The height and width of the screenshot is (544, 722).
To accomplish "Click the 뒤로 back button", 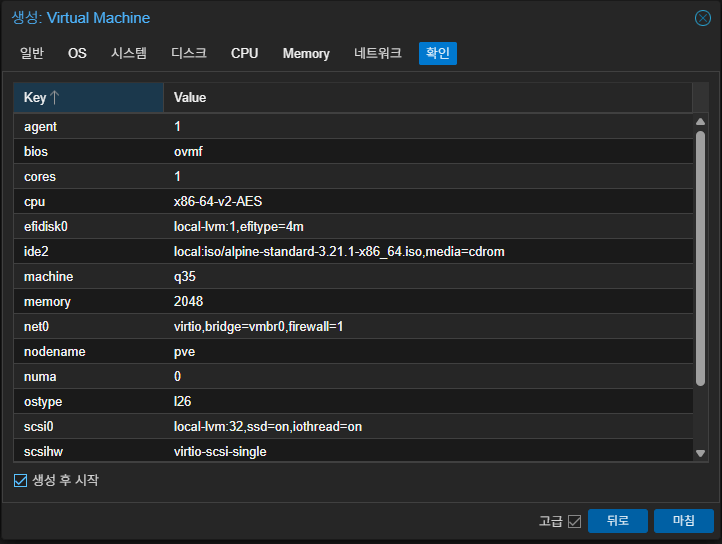I will click(618, 521).
